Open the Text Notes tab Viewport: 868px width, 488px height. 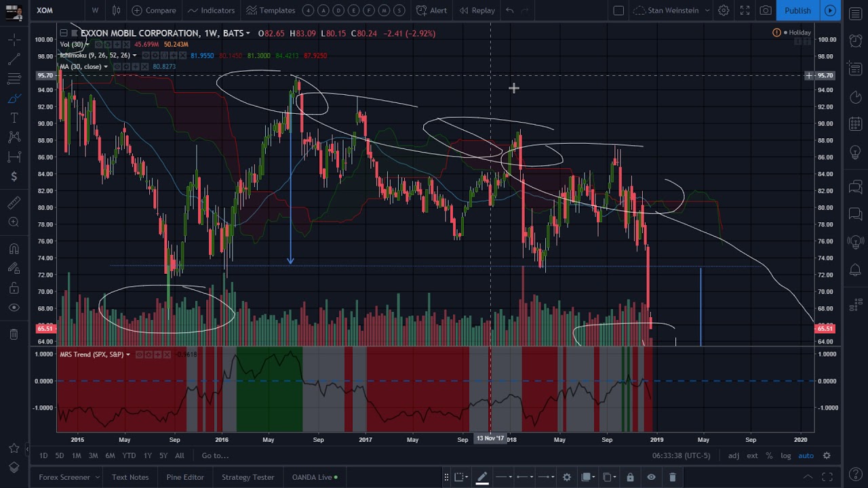point(130,477)
